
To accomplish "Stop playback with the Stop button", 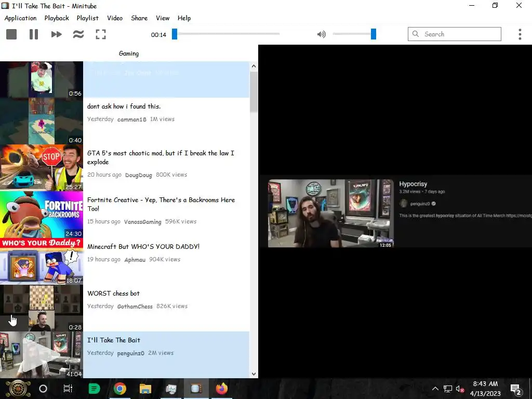I will pos(11,34).
